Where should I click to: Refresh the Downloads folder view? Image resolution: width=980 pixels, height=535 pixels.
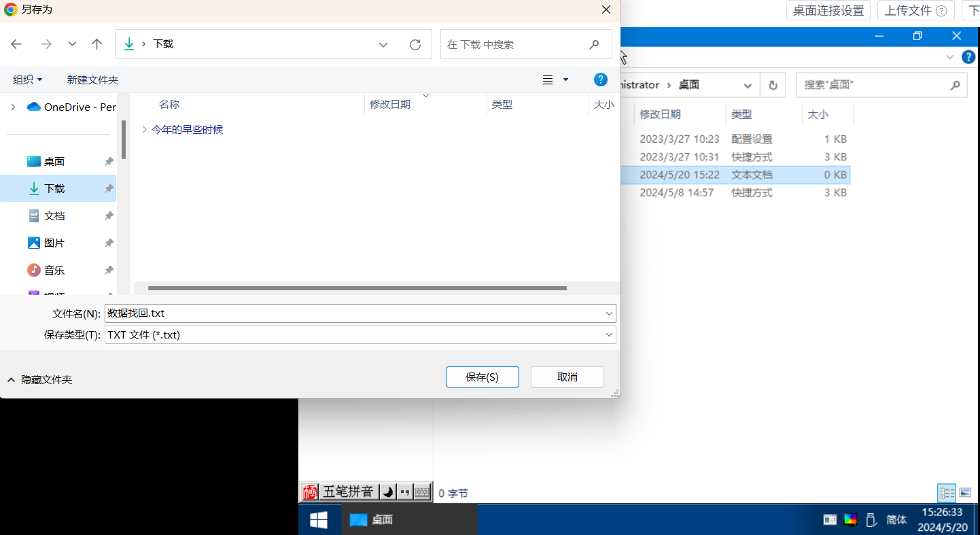coord(415,44)
